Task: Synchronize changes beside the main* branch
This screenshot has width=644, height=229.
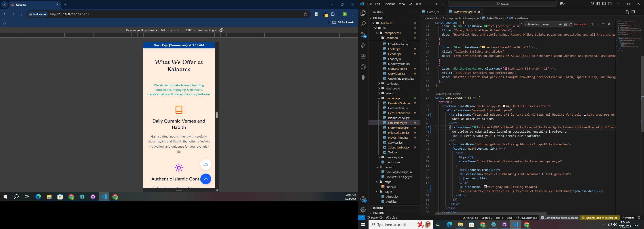Action: [381, 218]
